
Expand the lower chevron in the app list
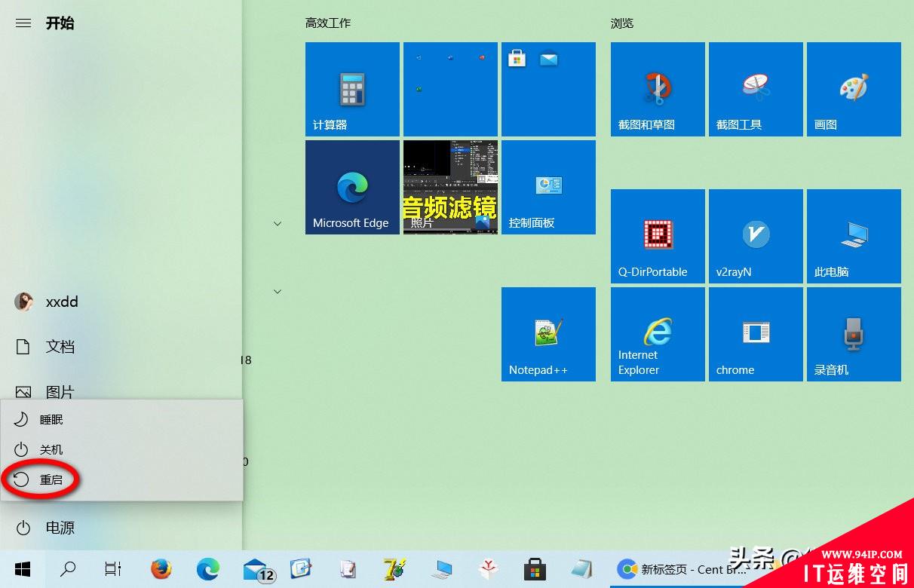coord(278,292)
